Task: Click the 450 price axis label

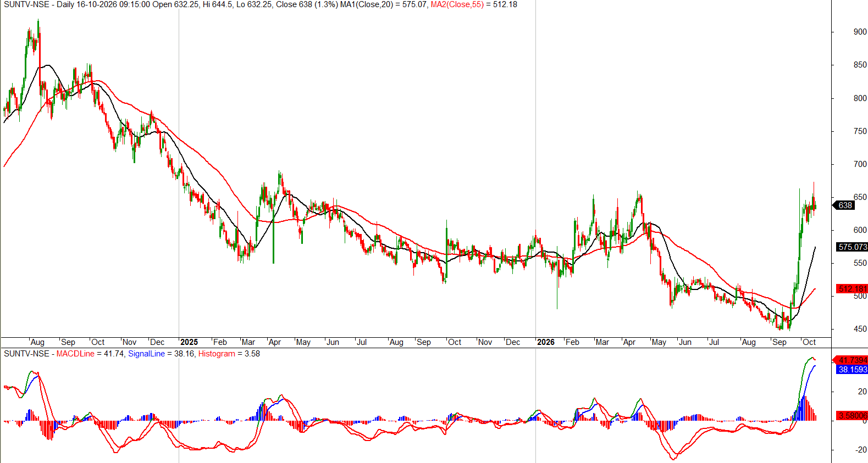Action: coord(860,329)
